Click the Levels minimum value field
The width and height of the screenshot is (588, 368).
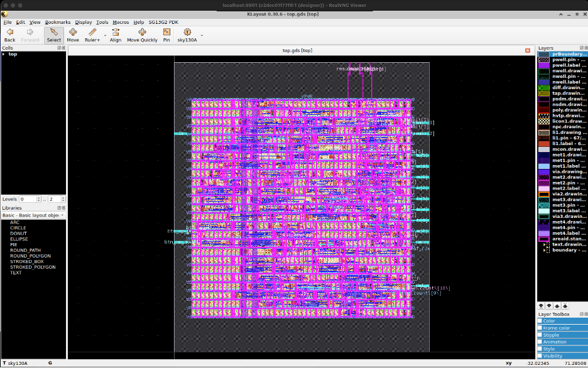(x=27, y=199)
